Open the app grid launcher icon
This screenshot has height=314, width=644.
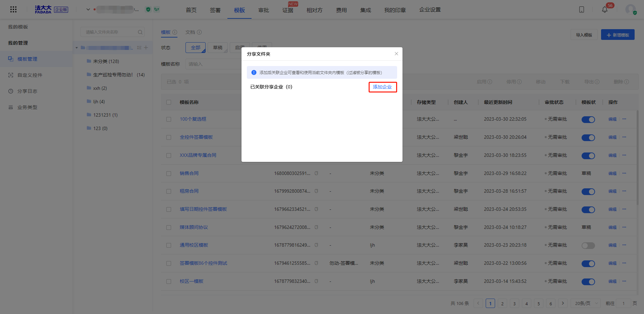[13, 9]
